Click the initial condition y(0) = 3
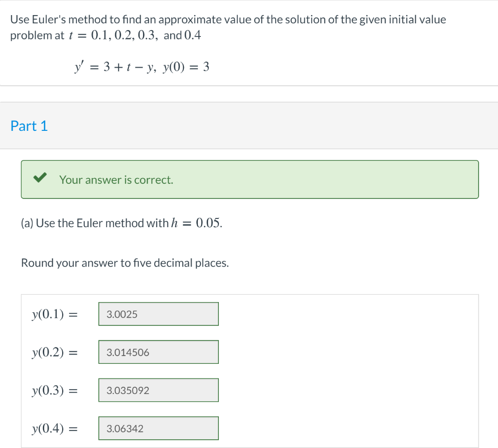 (x=186, y=67)
